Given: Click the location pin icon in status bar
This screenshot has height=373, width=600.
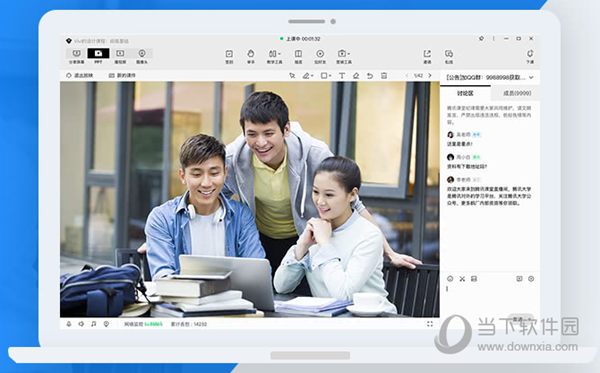Looking at the screenshot, I should point(106,324).
